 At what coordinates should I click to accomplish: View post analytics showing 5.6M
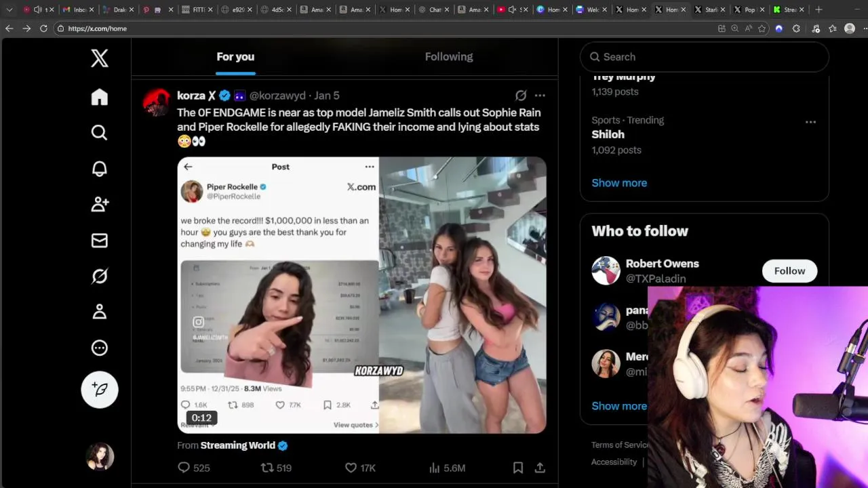pyautogui.click(x=447, y=468)
